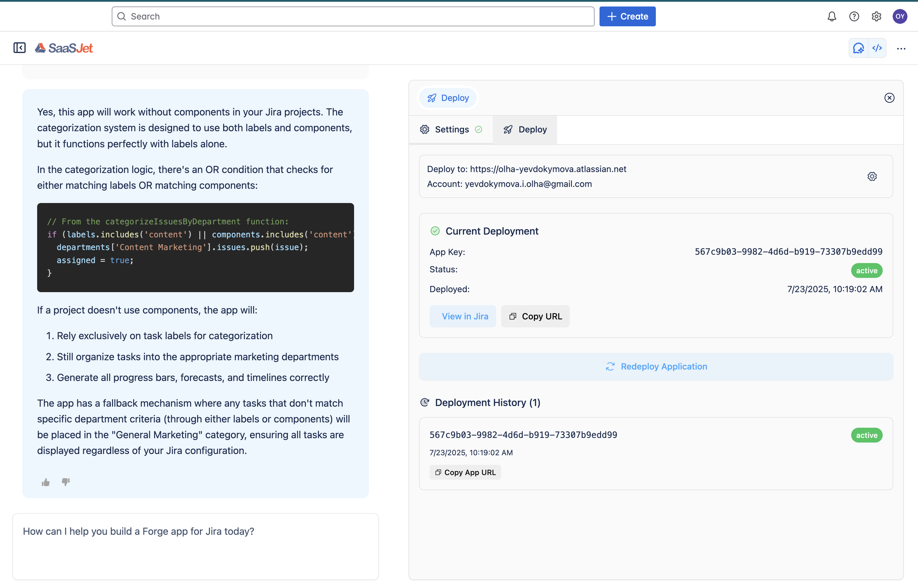Screen dimensions: 918x588
Task: Switch to the code view icon
Action: point(877,48)
